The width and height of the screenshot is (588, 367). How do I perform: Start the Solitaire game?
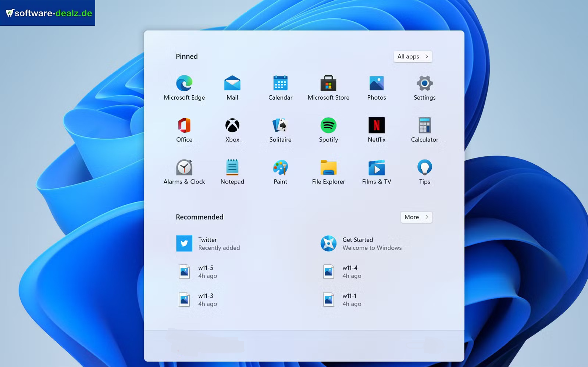[x=280, y=130]
